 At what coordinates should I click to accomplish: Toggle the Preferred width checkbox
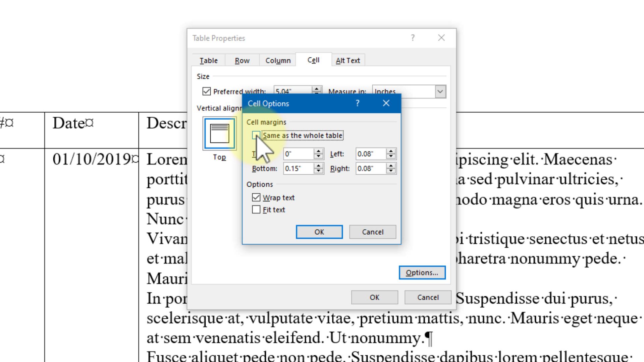pos(207,91)
